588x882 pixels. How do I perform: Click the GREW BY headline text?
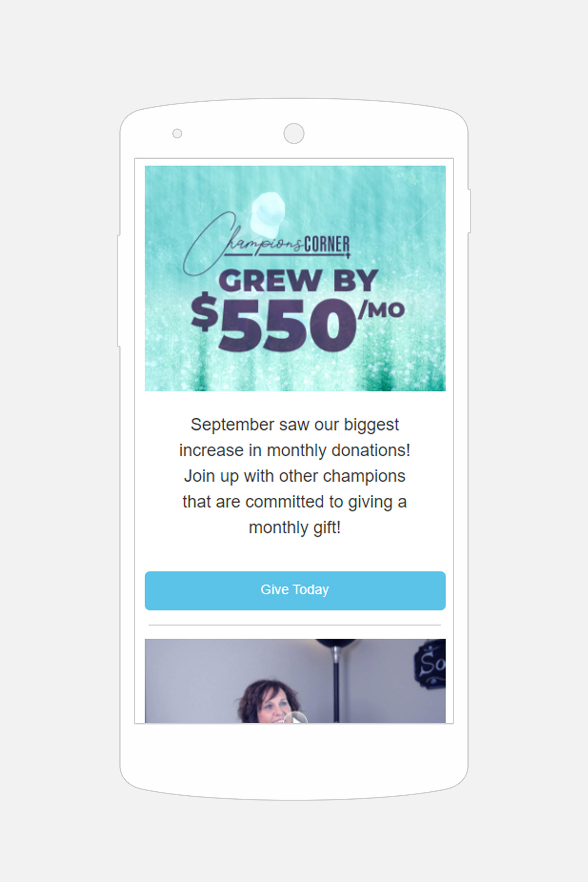pos(298,281)
